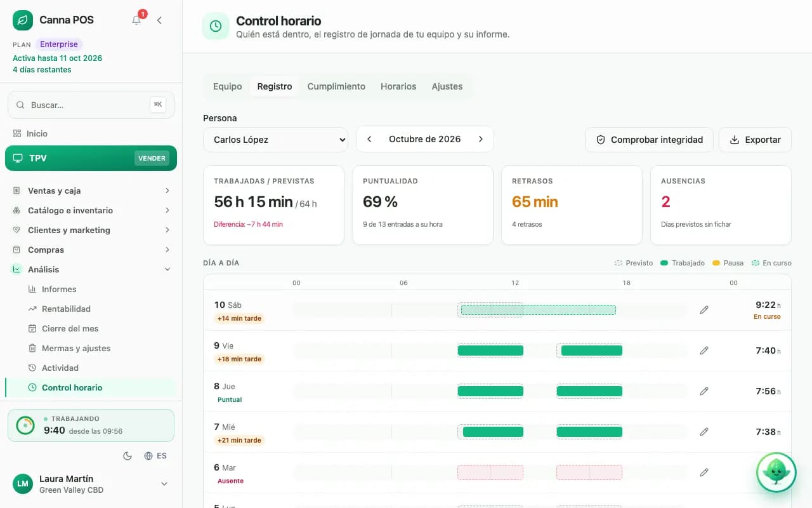812x508 pixels.
Task: Open the notifications bell
Action: pyautogui.click(x=136, y=20)
